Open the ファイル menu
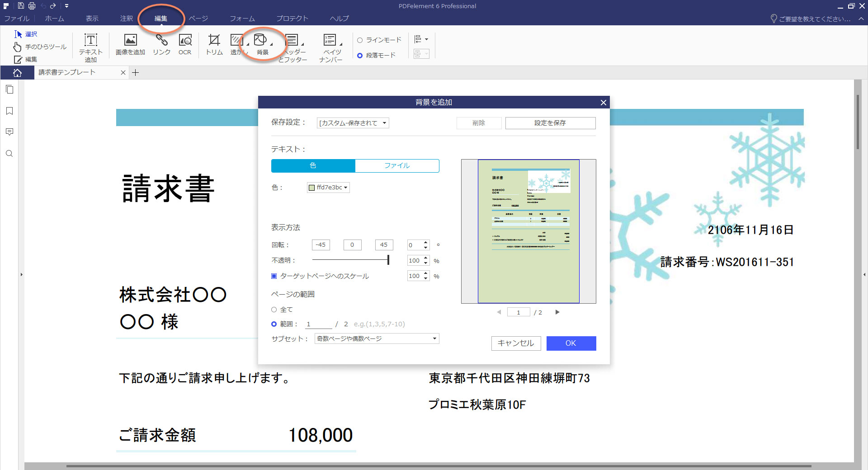Viewport: 868px width, 470px height. click(17, 19)
